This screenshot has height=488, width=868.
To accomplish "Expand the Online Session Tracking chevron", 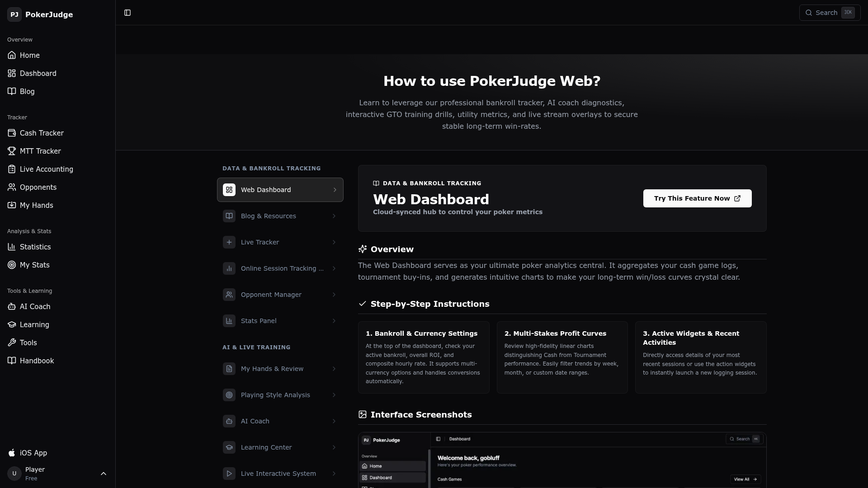I will coord(334,268).
